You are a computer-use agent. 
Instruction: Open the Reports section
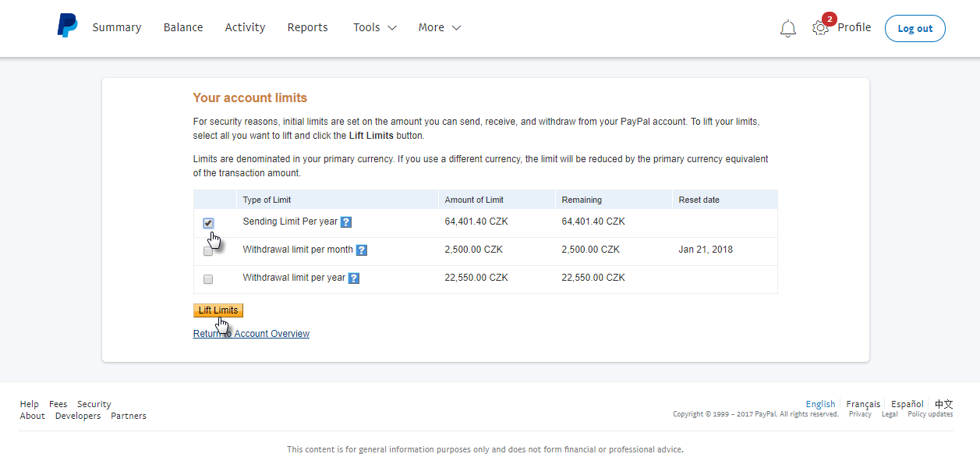click(307, 27)
